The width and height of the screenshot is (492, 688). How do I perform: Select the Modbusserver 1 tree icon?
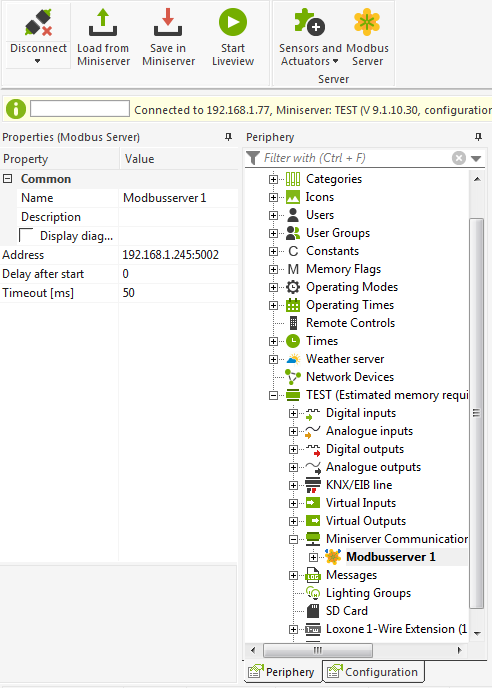click(x=333, y=557)
